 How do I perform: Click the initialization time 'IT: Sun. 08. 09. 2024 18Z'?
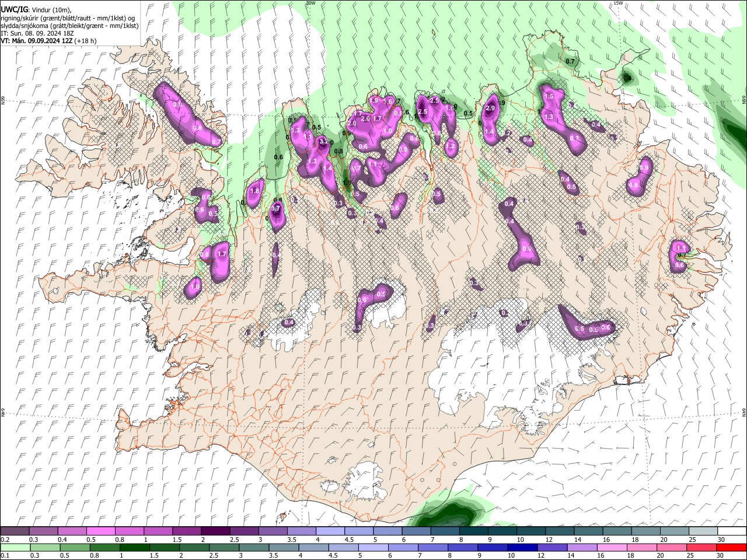[37, 33]
